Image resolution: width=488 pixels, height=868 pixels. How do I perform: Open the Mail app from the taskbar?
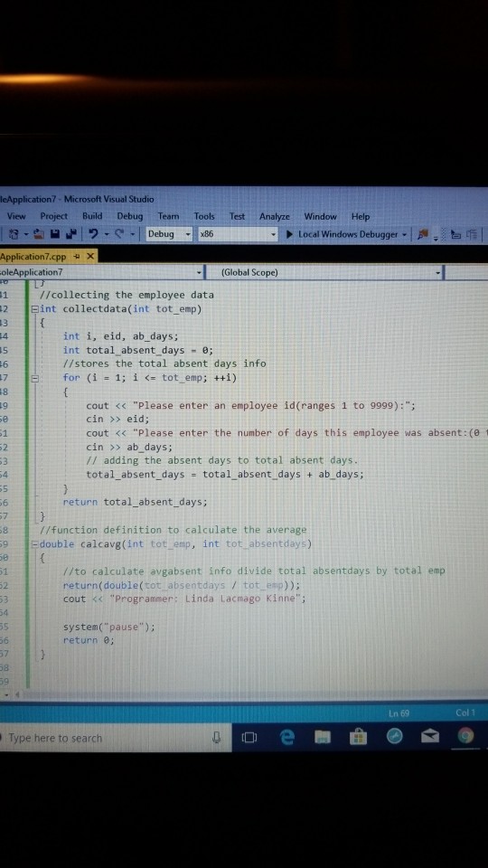coord(431,737)
